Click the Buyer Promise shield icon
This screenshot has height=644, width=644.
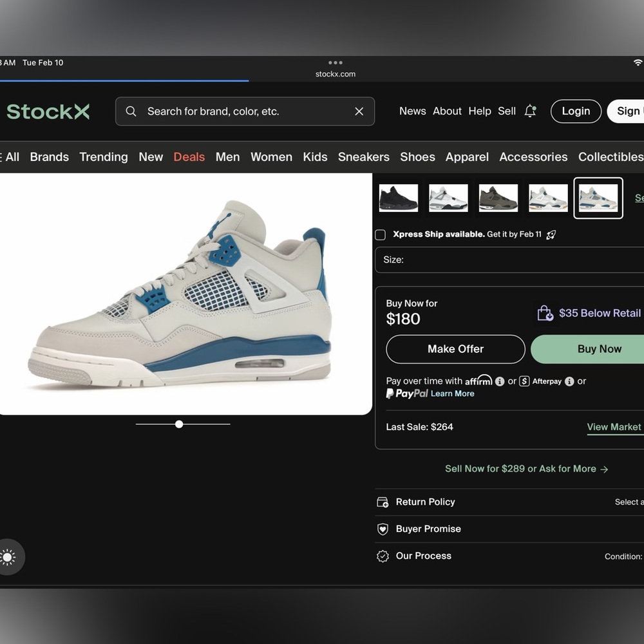[x=383, y=529]
